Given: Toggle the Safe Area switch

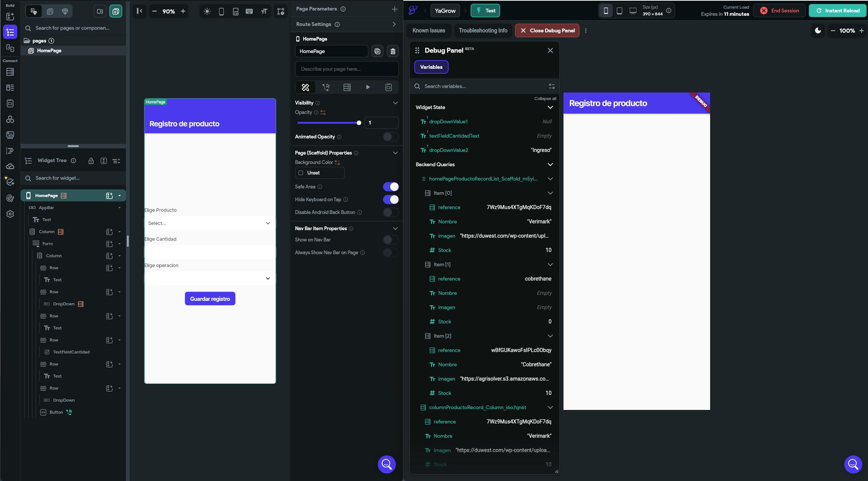Looking at the screenshot, I should tap(391, 187).
